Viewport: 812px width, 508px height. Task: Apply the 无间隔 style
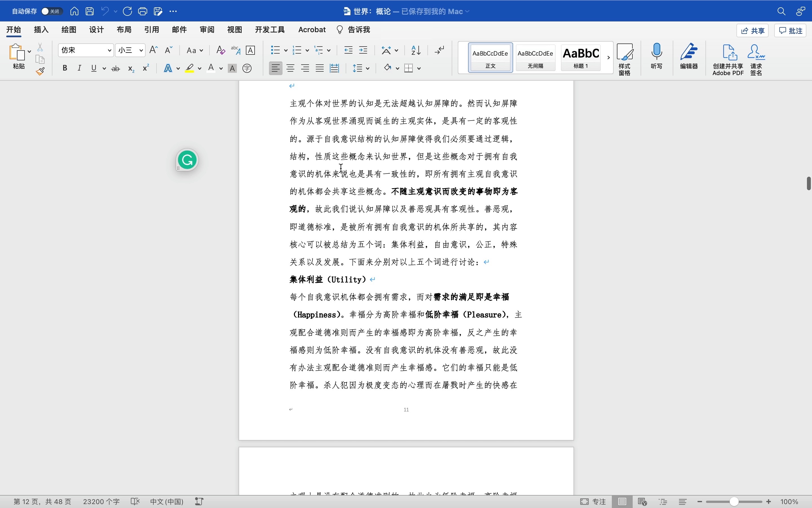click(535, 58)
